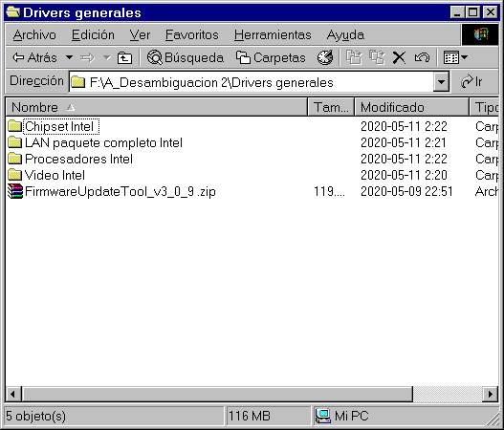Expand the Atrás history dropdown arrow
The image size is (504, 430).
tap(69, 57)
